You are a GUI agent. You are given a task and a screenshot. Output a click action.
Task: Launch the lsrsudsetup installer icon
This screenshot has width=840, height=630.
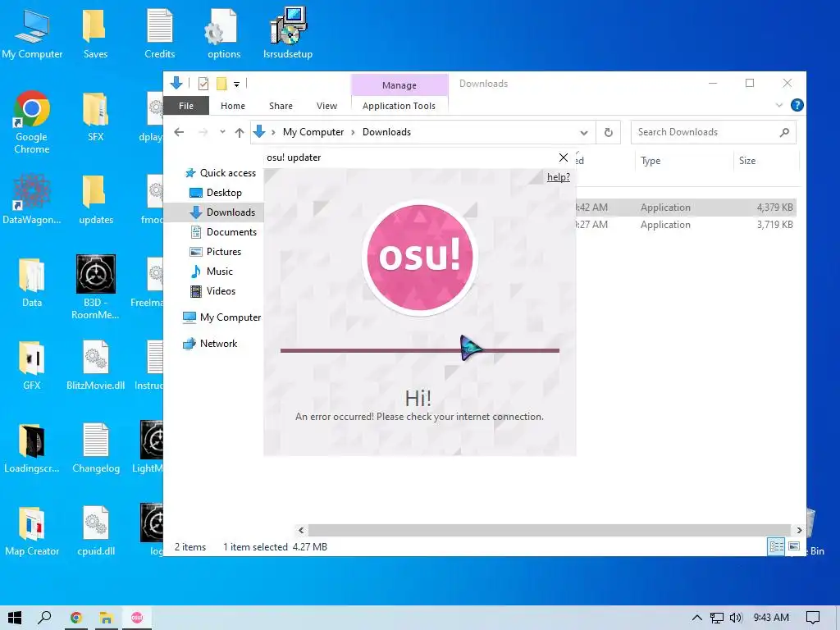(288, 33)
